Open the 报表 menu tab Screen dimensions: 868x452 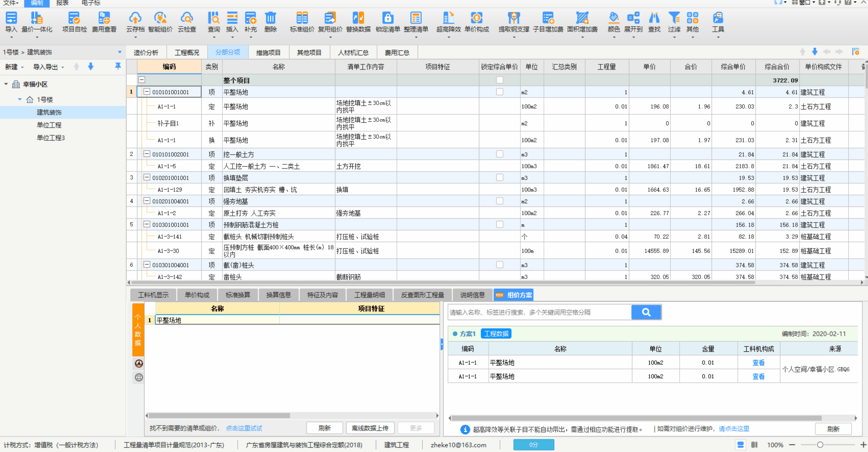[x=62, y=3]
